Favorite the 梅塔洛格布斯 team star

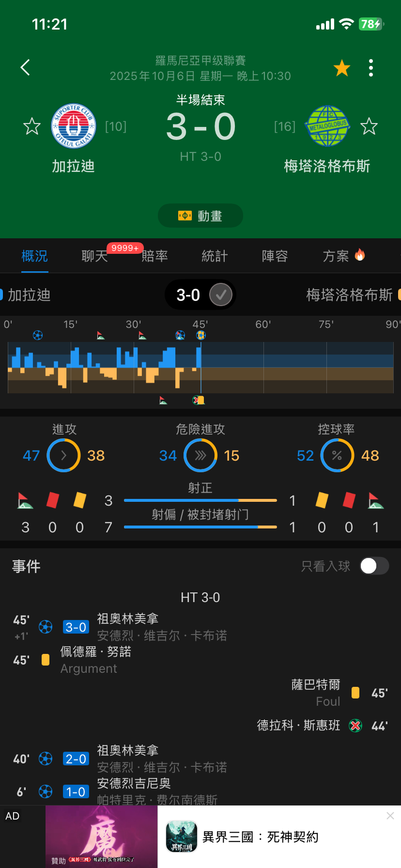pos(369,126)
